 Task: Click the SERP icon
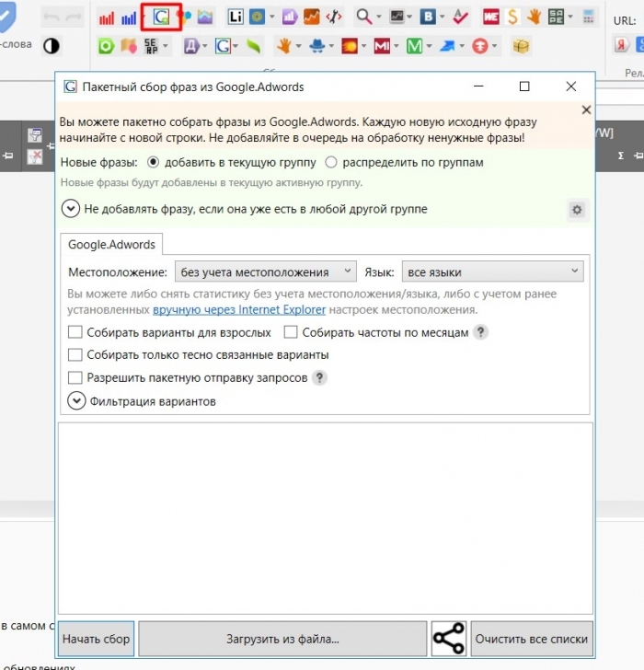point(151,46)
